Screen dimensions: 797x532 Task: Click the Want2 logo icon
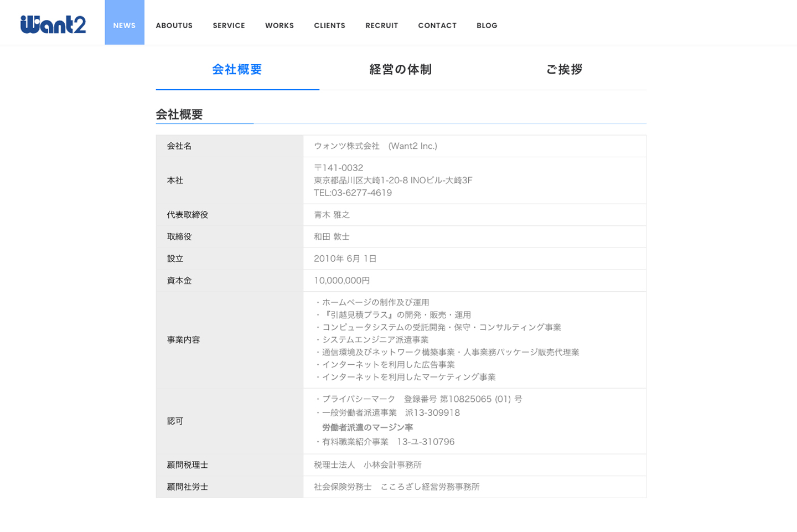tap(53, 23)
